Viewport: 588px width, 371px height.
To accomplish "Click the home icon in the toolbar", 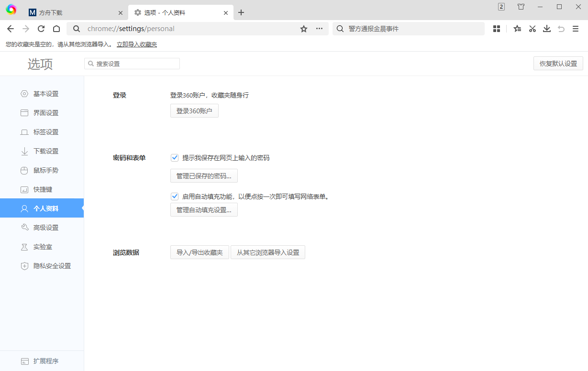I will (56, 29).
